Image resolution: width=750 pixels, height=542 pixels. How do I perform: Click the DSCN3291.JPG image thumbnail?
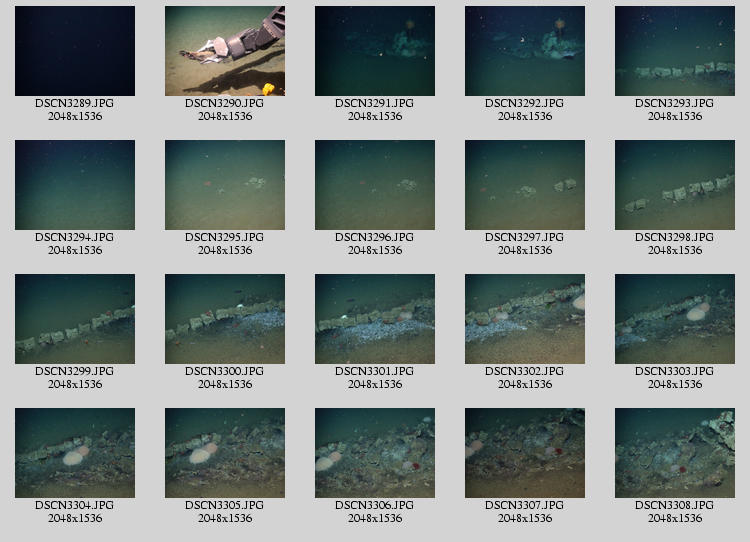point(375,51)
